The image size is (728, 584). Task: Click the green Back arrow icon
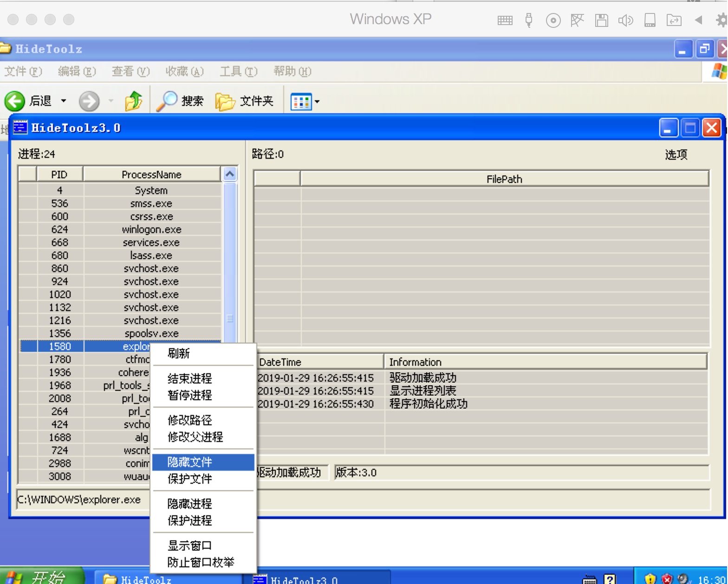tap(14, 101)
